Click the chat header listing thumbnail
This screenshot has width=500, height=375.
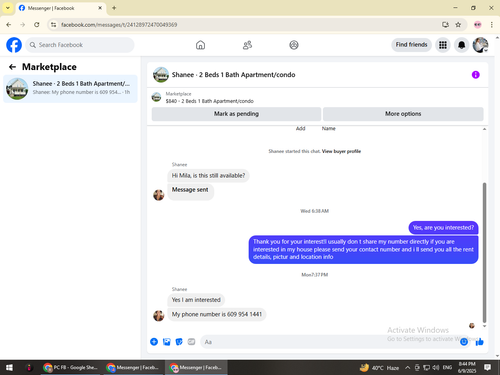pyautogui.click(x=161, y=75)
